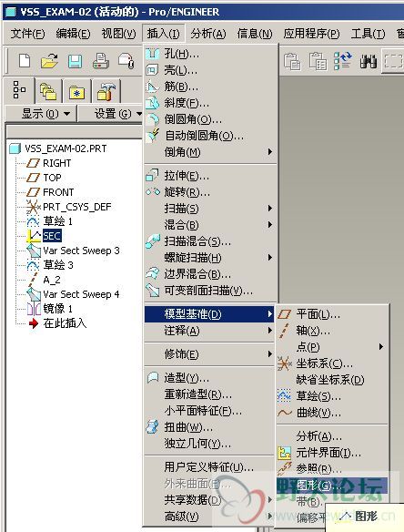The width and height of the screenshot is (404, 532).
Task: Expand the 倒角(M) chamfer submenu
Action: point(211,152)
